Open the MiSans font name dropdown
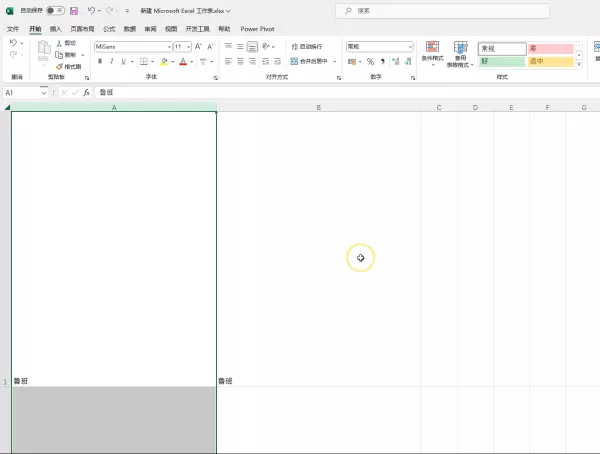This screenshot has width=600, height=454. [169, 47]
